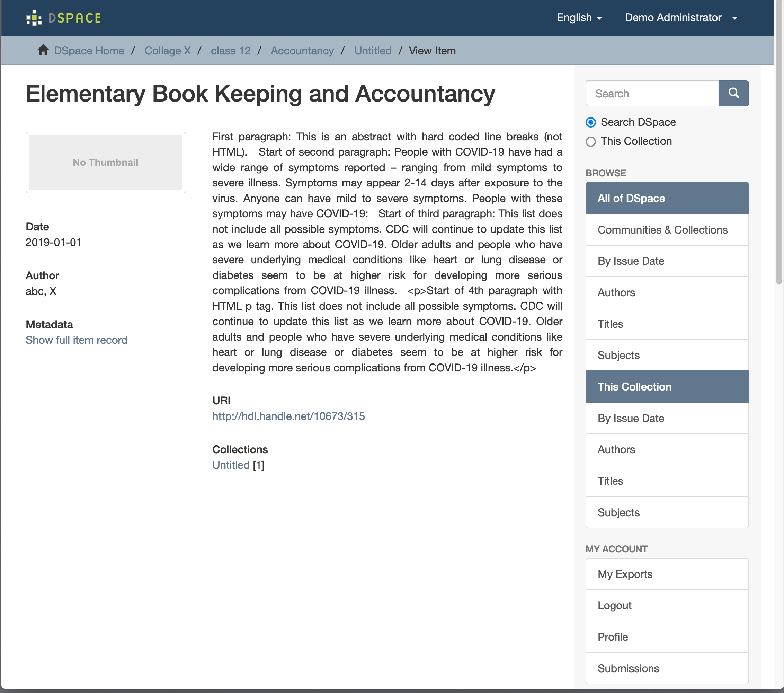Select the This Collection radio option
The image size is (784, 693).
(591, 142)
